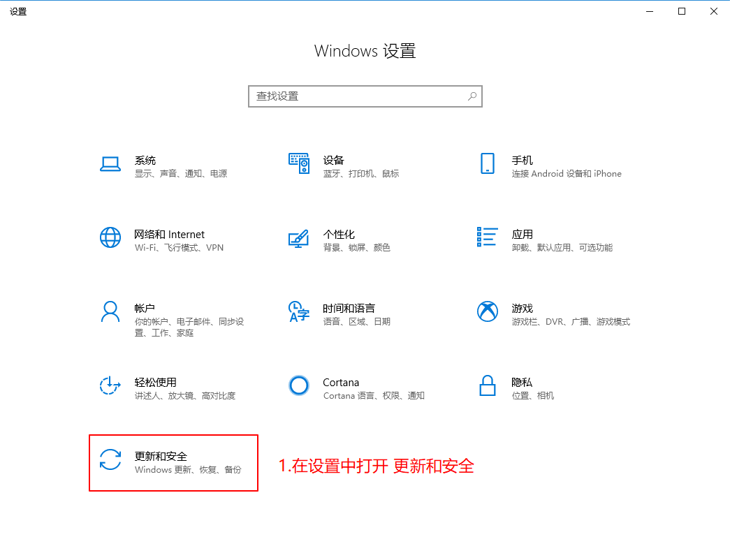Click the keyboard-speaker icon for 设备
The image size is (730, 560).
pos(299,163)
